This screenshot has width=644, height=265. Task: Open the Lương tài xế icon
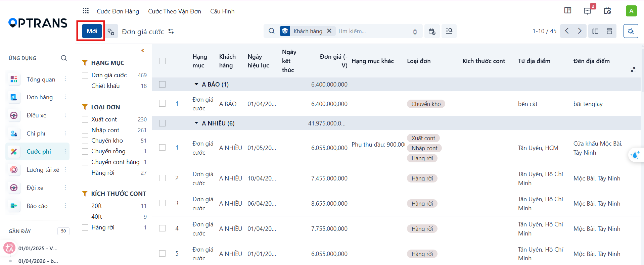pyautogui.click(x=14, y=170)
